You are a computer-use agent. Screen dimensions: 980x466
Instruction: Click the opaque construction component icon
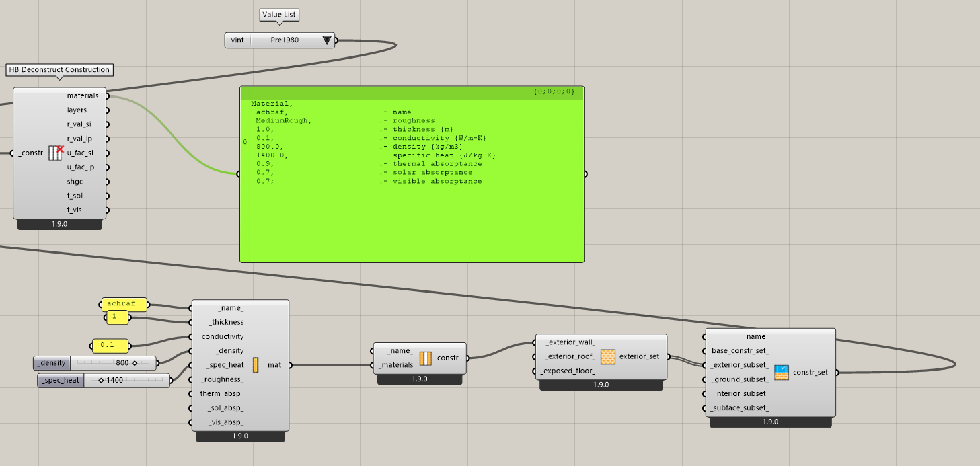tap(425, 358)
